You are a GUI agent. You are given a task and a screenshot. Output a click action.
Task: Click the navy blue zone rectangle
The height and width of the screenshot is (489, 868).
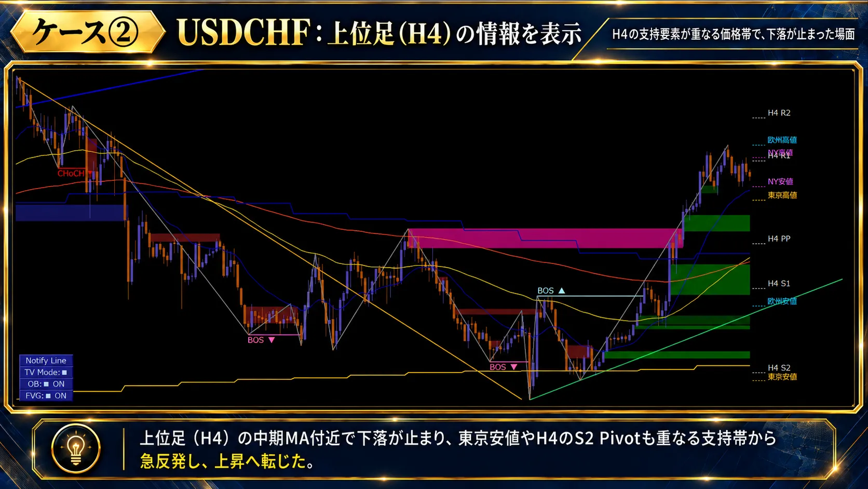pos(71,213)
